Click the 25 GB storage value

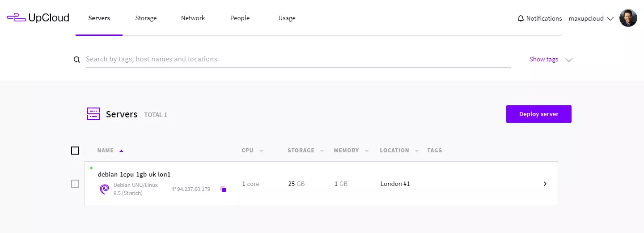[297, 184]
